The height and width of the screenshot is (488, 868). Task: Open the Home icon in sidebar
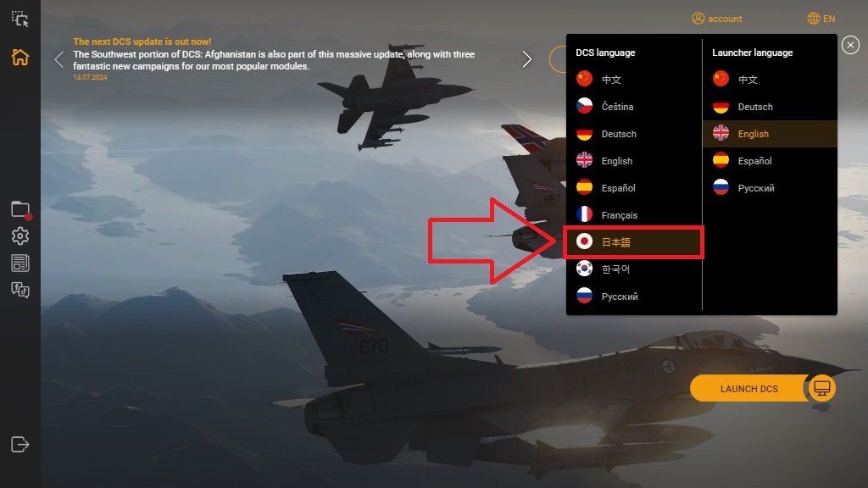point(20,57)
